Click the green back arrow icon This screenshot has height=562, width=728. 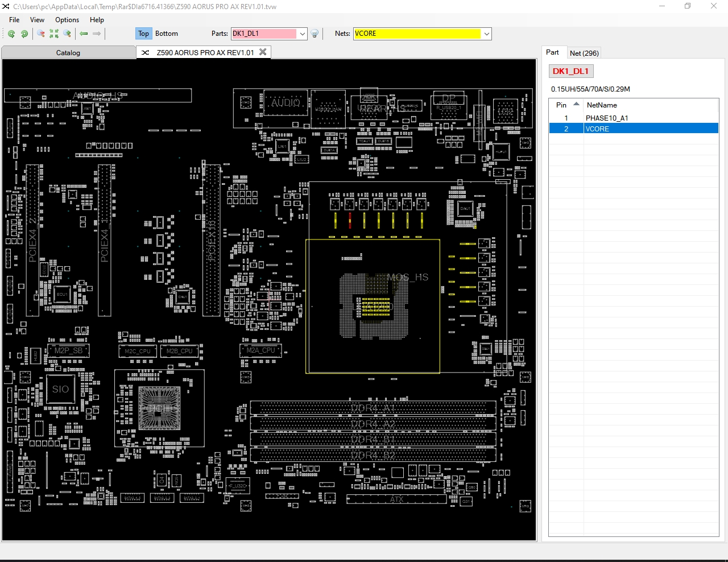(84, 34)
